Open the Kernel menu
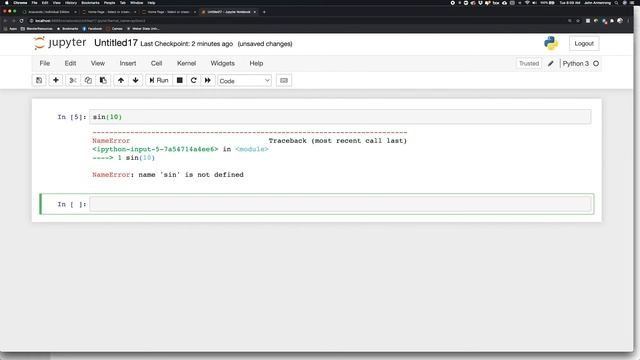The image size is (640, 360). click(x=187, y=63)
